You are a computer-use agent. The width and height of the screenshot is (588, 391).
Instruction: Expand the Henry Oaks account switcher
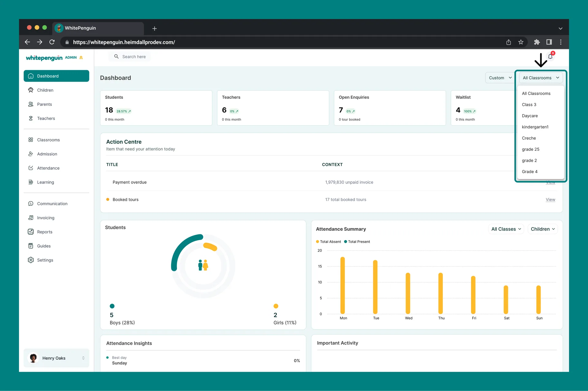click(x=83, y=358)
